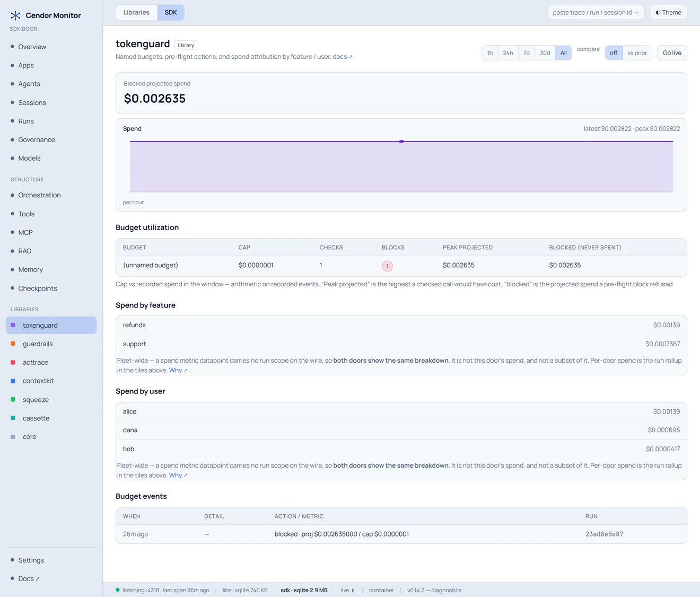700x597 pixels.
Task: Select the 1h time range
Action: click(x=490, y=52)
